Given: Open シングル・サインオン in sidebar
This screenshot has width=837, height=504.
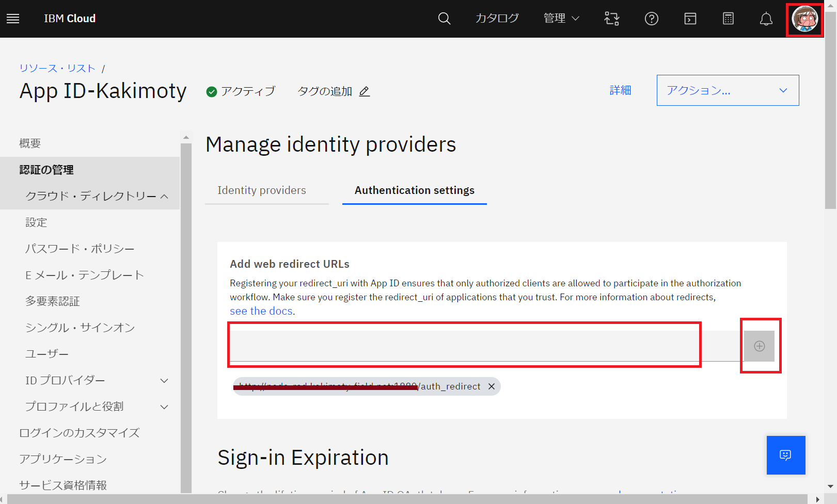Looking at the screenshot, I should [80, 328].
